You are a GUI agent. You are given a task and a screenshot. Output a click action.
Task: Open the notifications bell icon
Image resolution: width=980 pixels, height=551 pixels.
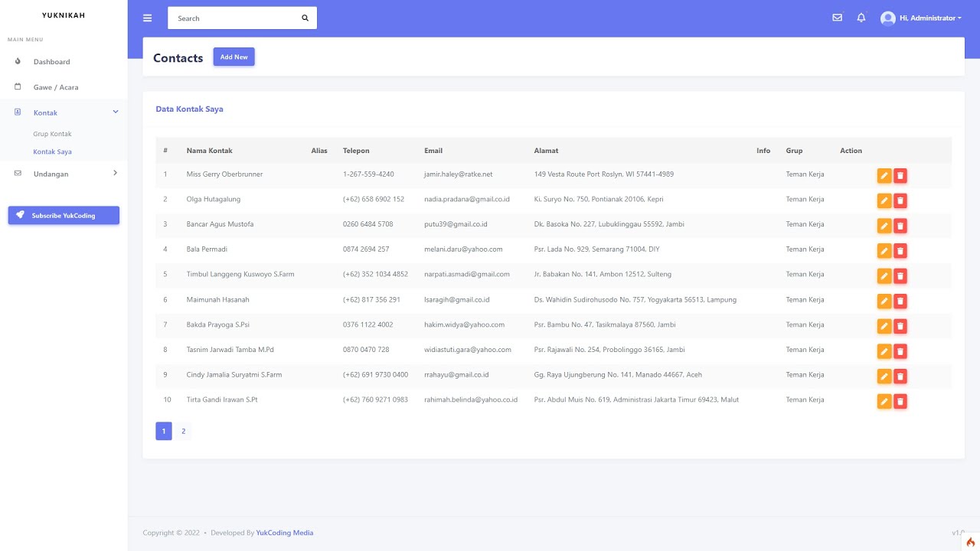pyautogui.click(x=861, y=18)
